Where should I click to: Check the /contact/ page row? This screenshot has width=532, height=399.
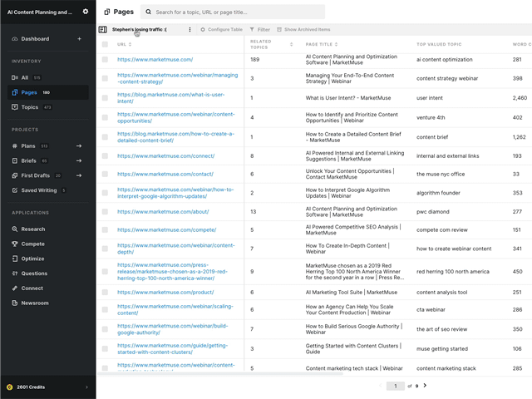105,174
